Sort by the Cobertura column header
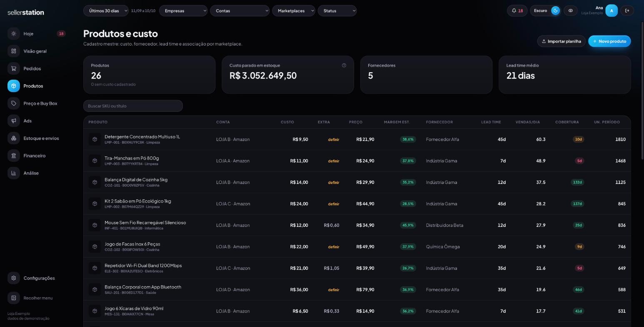The height and width of the screenshot is (327, 644). tap(567, 122)
